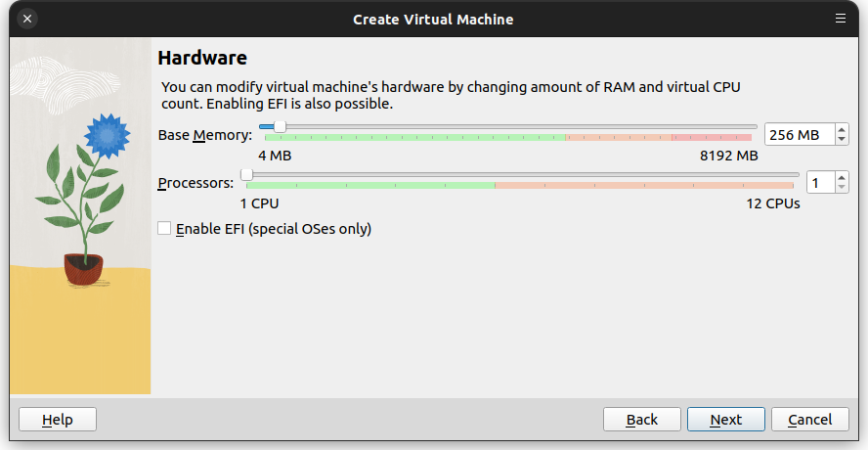
Task: Open Help for this wizard
Action: point(58,420)
